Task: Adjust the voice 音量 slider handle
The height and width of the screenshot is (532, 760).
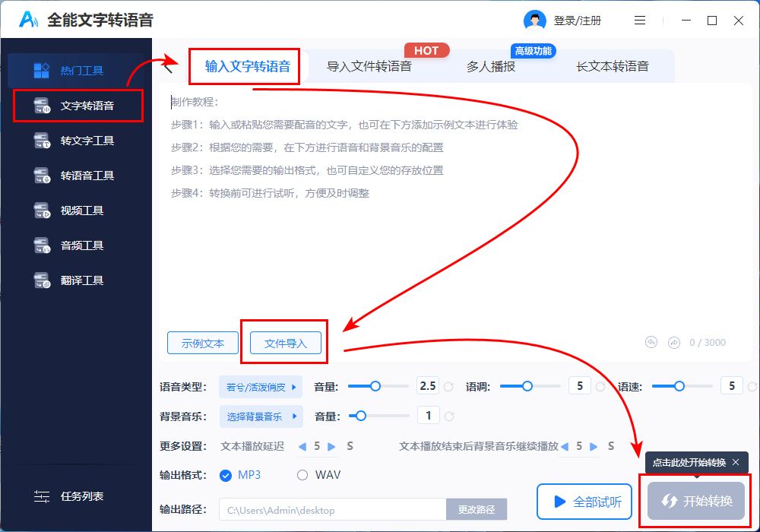Action: pyautogui.click(x=375, y=386)
